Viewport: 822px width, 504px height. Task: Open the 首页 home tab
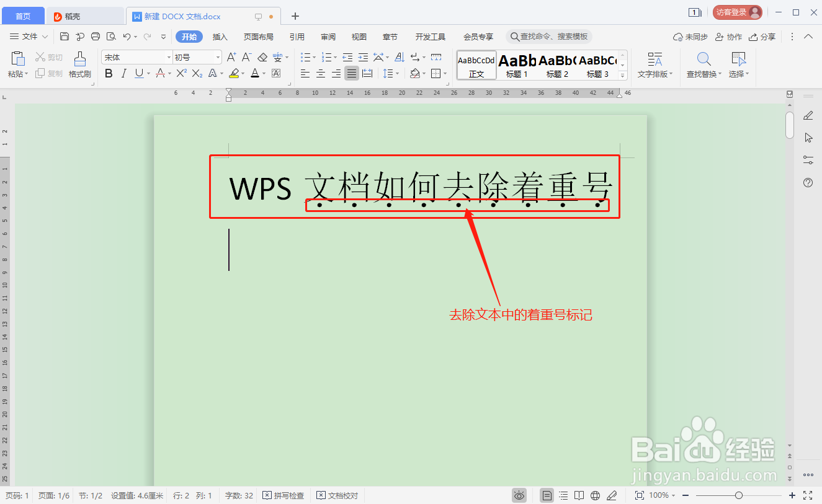tap(23, 16)
